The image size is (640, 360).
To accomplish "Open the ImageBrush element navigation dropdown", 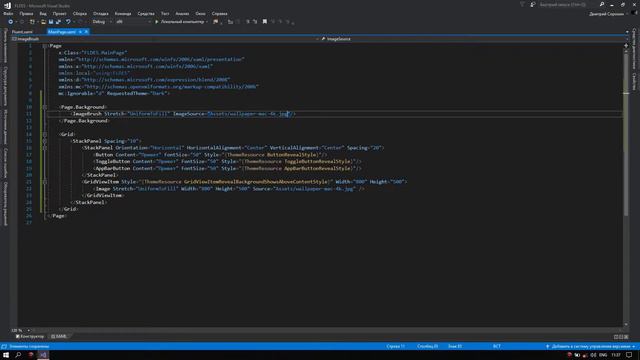I will pyautogui.click(x=165, y=39).
